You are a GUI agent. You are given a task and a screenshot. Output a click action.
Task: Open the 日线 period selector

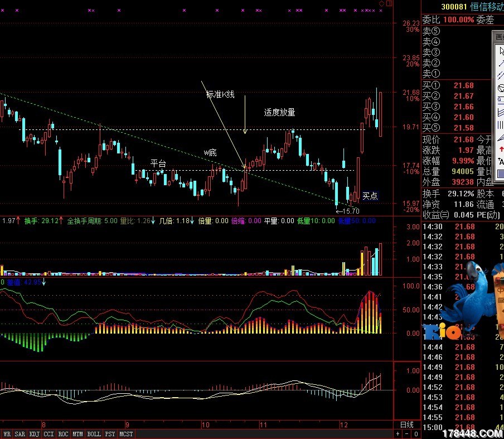click(x=406, y=424)
